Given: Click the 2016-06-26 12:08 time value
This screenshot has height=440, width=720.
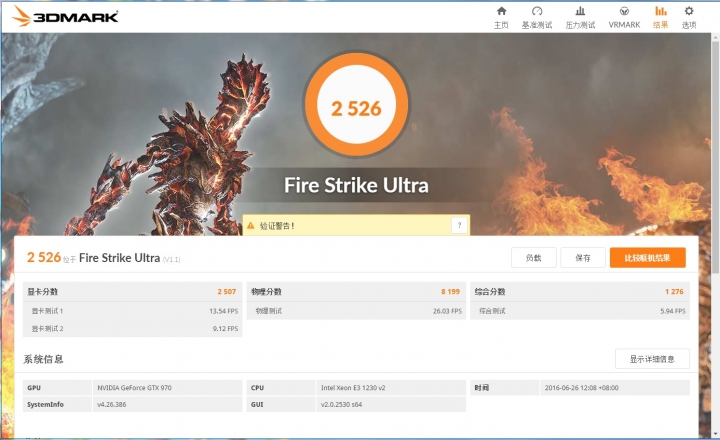Looking at the screenshot, I should coord(581,388).
